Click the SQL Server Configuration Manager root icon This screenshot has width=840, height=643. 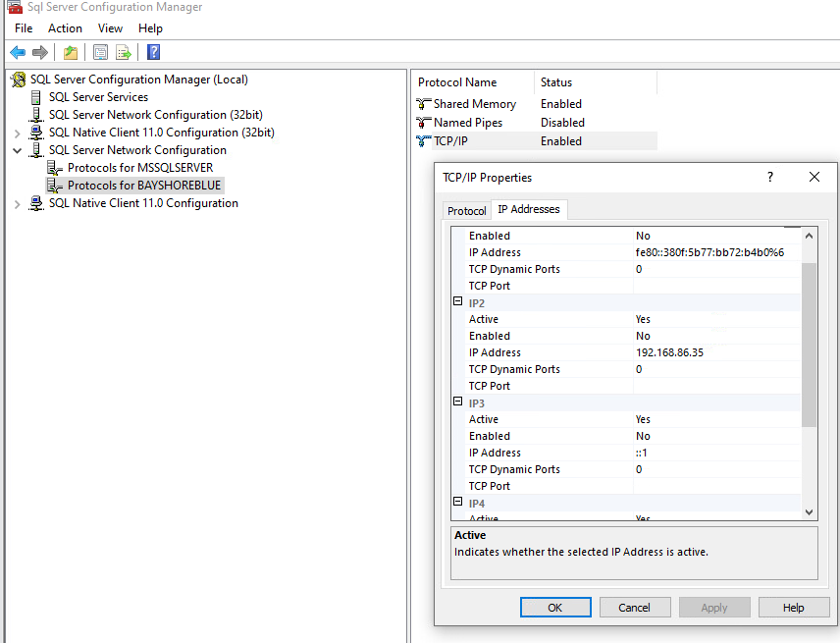point(19,80)
